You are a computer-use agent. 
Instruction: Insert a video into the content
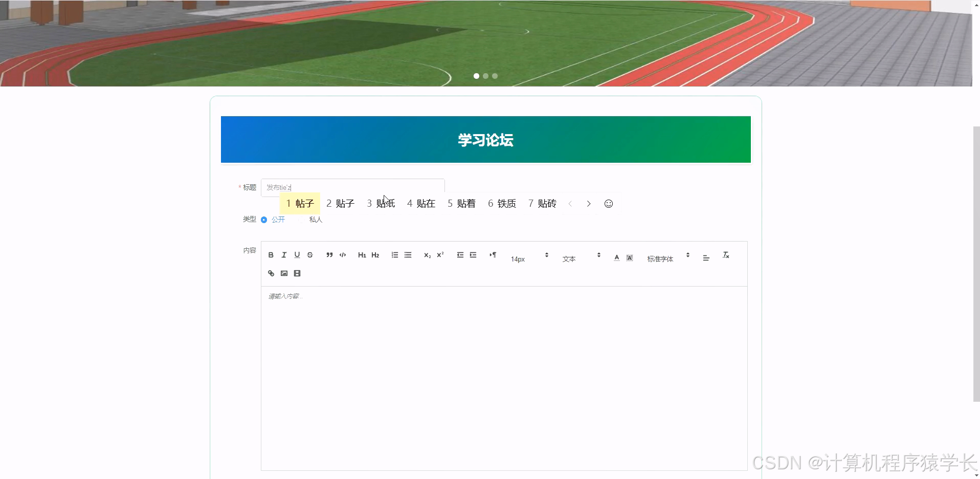297,273
